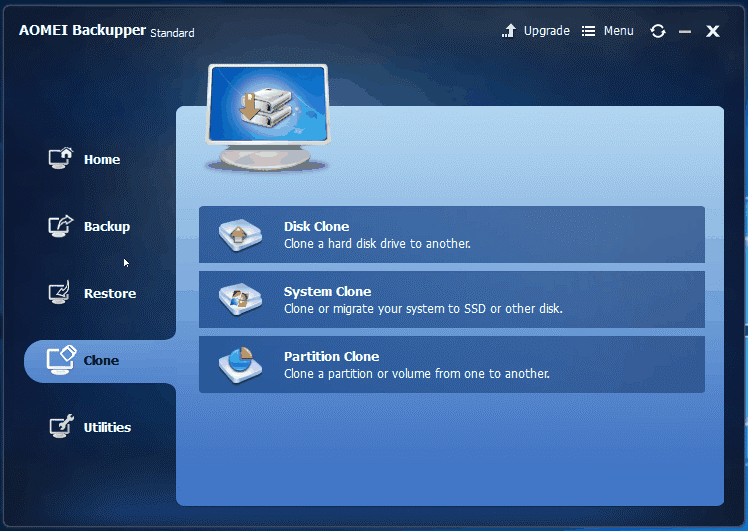Switch to the Backup tab
The height and width of the screenshot is (531, 748).
pyautogui.click(x=107, y=226)
